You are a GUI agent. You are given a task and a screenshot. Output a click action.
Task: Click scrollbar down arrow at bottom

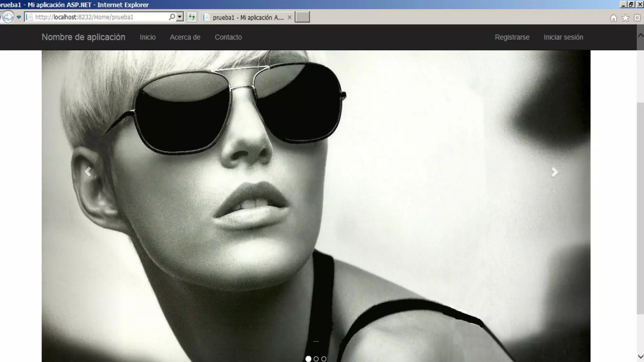pos(640,357)
